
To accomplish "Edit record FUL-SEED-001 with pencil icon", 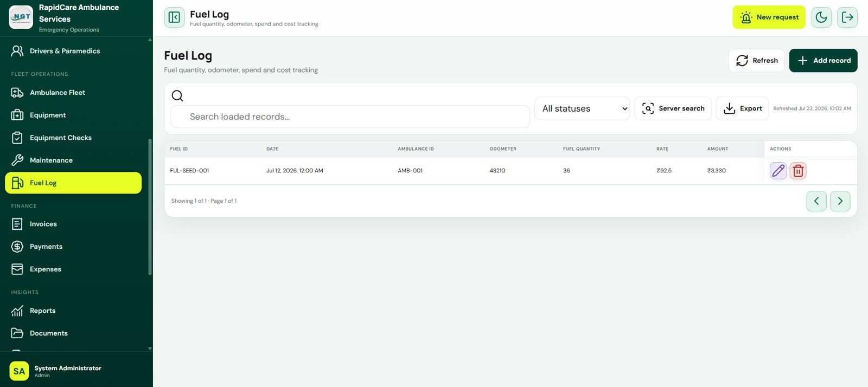I will pyautogui.click(x=778, y=171).
